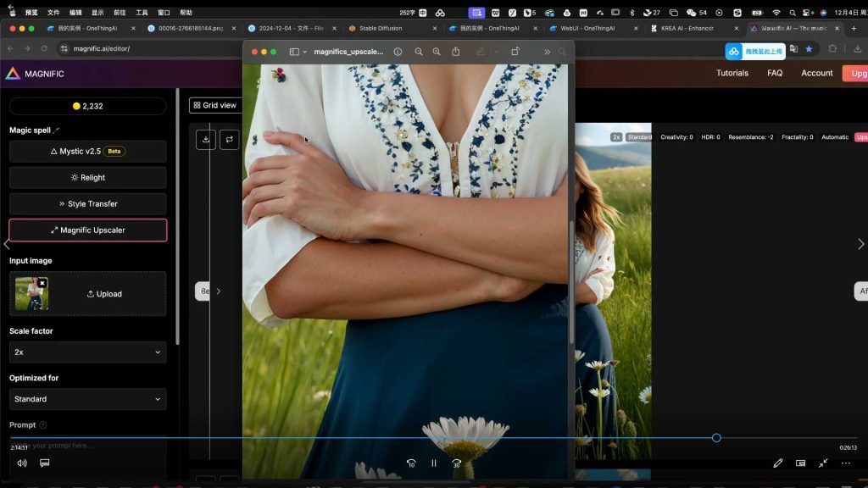This screenshot has width=868, height=488.
Task: Open the Optimized for Standard dropdown
Action: [x=87, y=399]
